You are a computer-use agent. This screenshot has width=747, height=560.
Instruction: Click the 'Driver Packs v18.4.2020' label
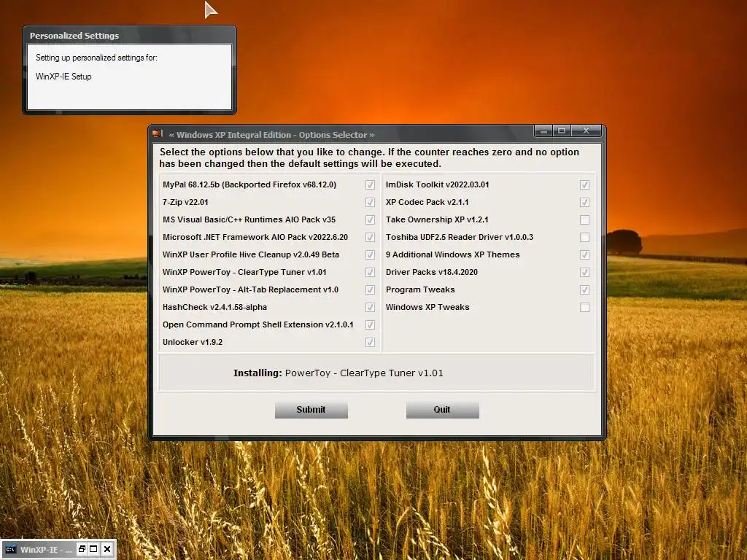(432, 273)
